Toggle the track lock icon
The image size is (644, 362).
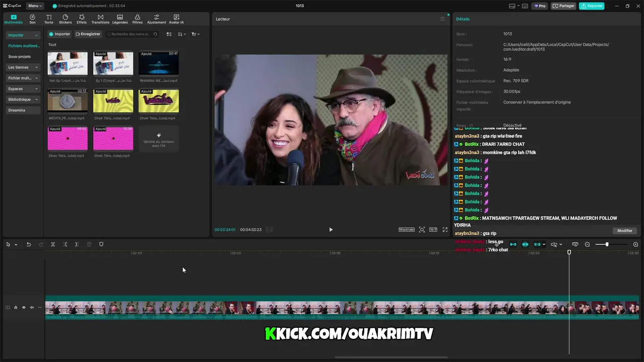pos(16,307)
